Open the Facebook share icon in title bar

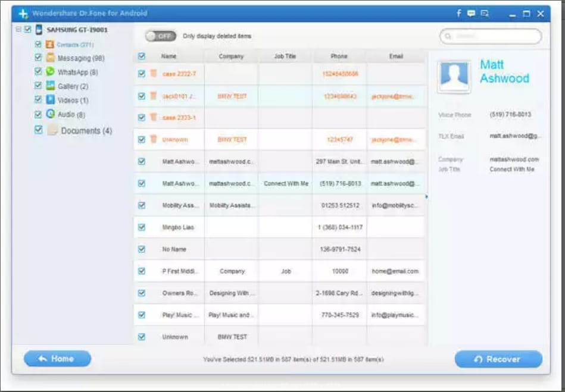[458, 13]
